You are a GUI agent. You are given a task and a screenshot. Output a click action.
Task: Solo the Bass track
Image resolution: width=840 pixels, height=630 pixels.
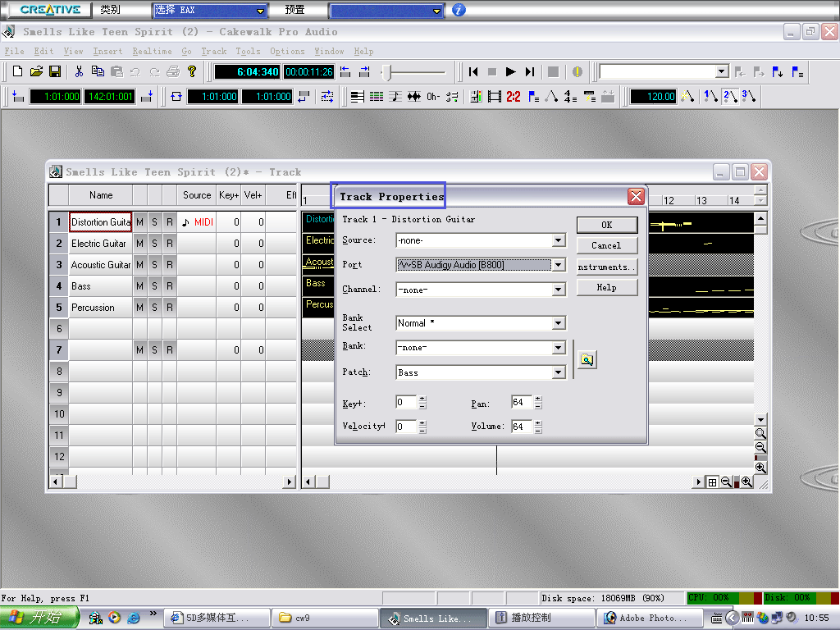pyautogui.click(x=154, y=286)
